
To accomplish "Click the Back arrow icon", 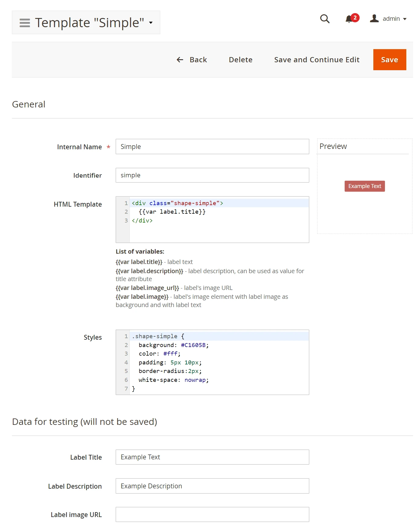I will (x=180, y=60).
